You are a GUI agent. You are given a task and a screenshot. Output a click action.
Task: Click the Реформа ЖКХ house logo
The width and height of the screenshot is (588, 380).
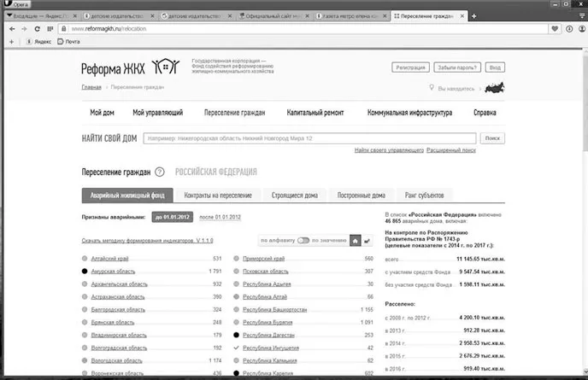click(166, 67)
